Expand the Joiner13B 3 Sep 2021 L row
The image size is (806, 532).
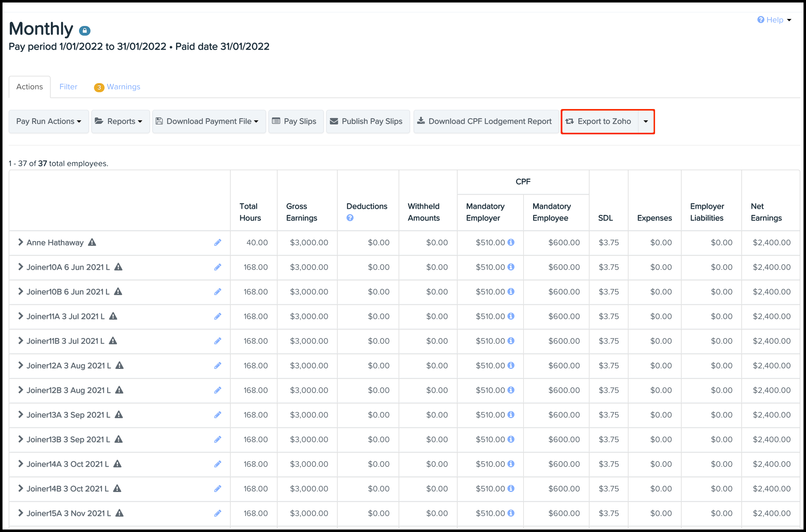[20, 439]
